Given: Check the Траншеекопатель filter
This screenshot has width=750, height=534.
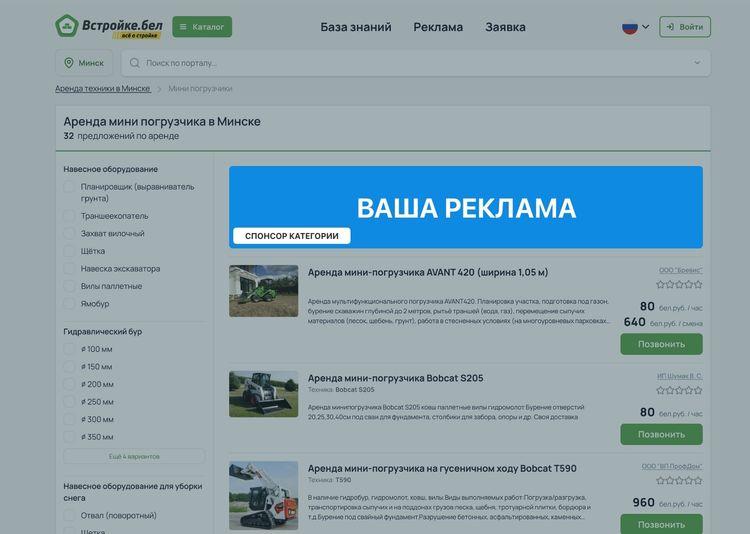Looking at the screenshot, I should [69, 216].
